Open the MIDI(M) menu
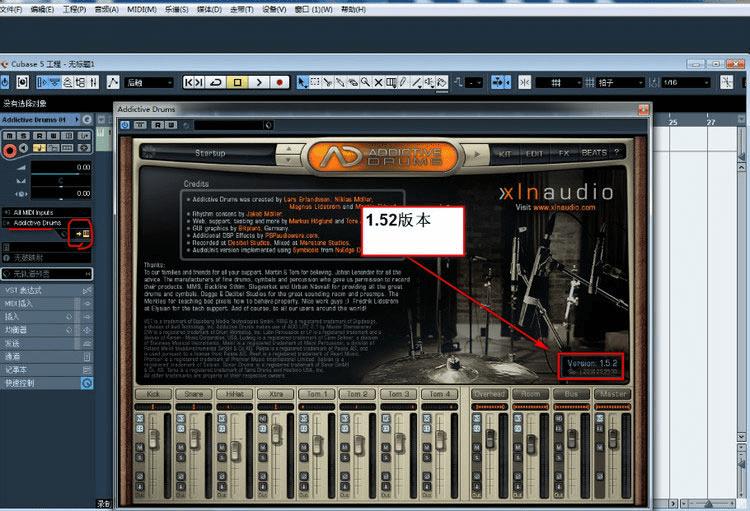This screenshot has height=511, width=750. [x=142, y=9]
